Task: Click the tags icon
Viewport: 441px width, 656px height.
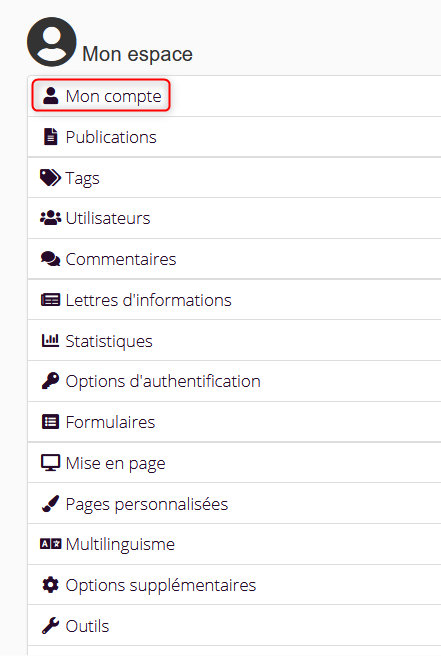Action: (x=50, y=178)
